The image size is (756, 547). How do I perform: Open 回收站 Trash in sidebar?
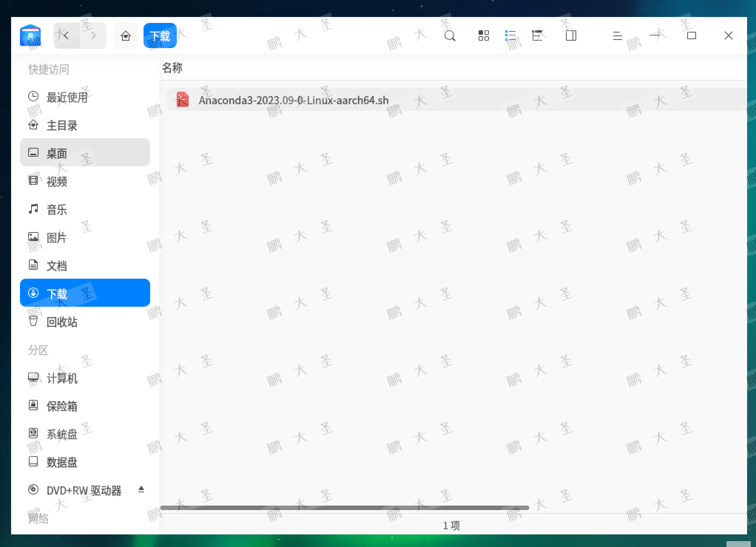pyautogui.click(x=62, y=322)
